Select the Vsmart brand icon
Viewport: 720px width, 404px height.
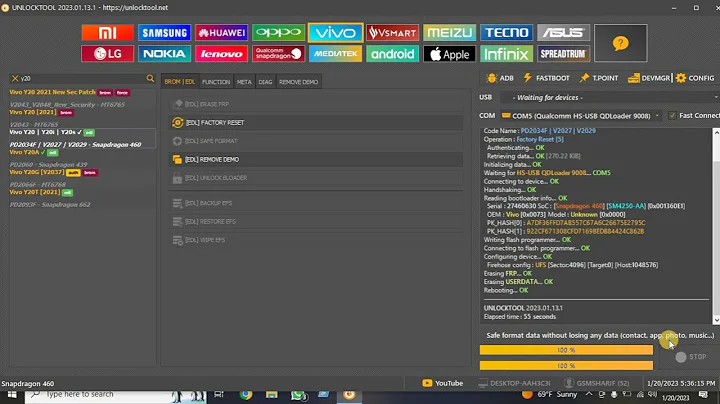(x=393, y=33)
